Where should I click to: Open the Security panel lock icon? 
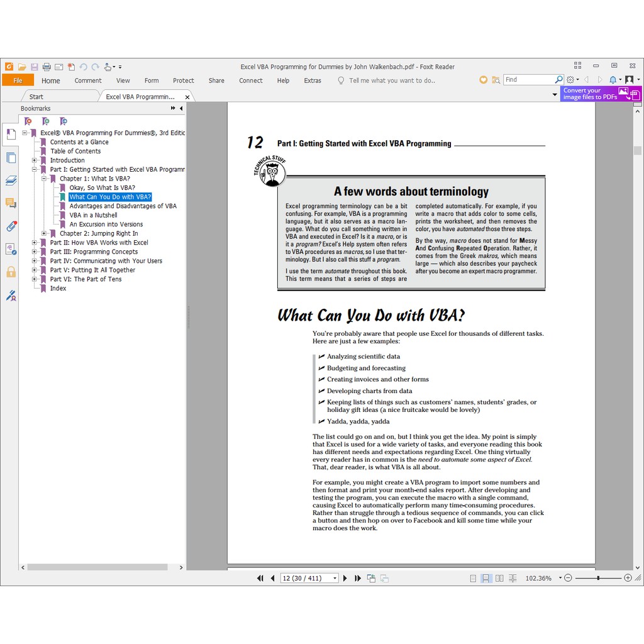pos(11,272)
